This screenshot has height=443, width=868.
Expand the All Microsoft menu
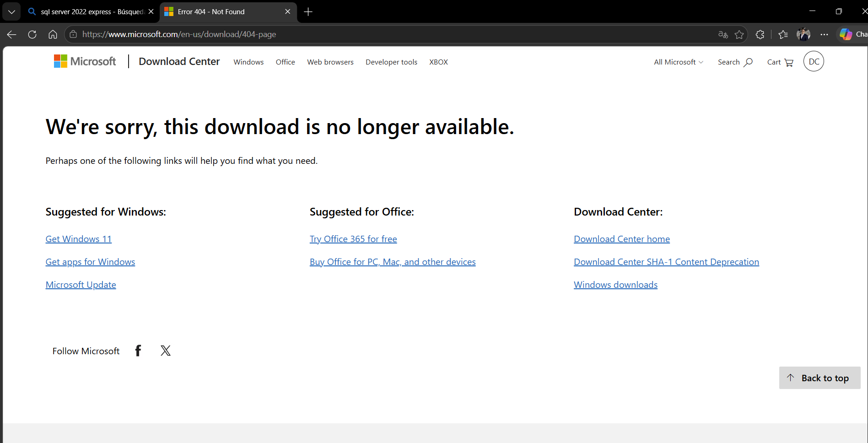click(x=679, y=62)
